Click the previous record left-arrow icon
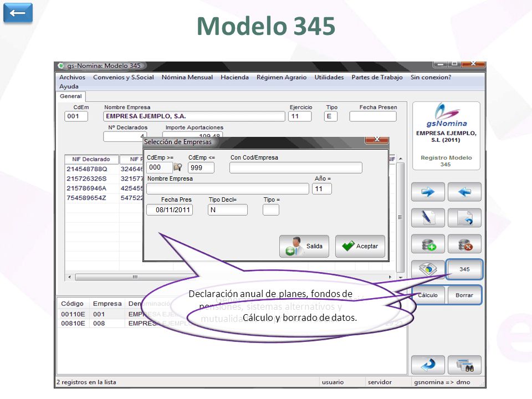Screen dimensions: 532x399 pos(464,192)
